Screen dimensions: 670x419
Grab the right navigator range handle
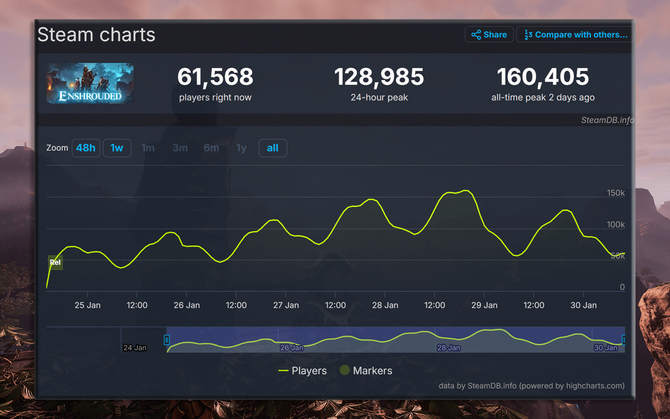point(623,340)
